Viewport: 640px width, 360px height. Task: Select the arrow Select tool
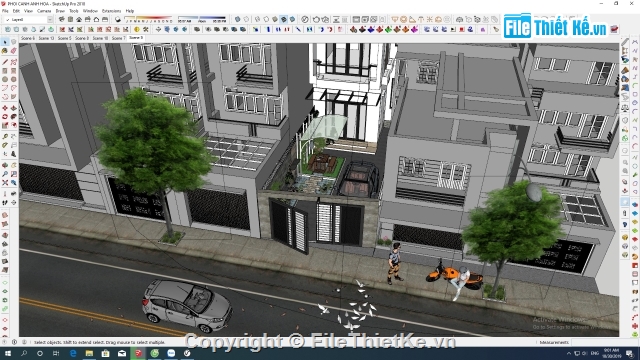point(5,42)
